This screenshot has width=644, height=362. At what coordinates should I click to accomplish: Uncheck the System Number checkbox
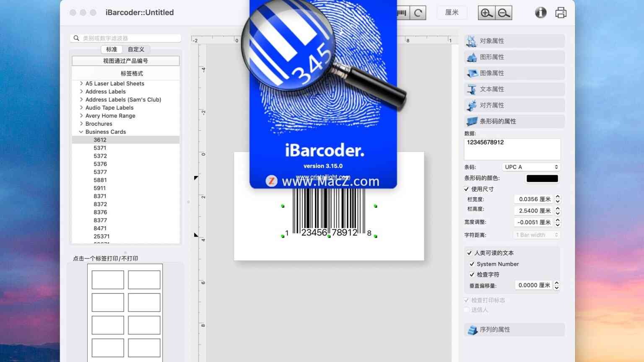point(472,264)
